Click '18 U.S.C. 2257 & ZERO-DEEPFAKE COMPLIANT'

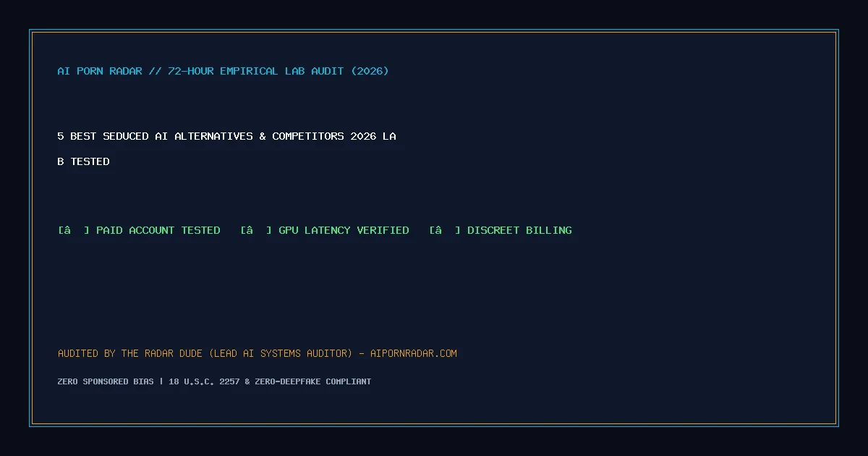point(270,381)
